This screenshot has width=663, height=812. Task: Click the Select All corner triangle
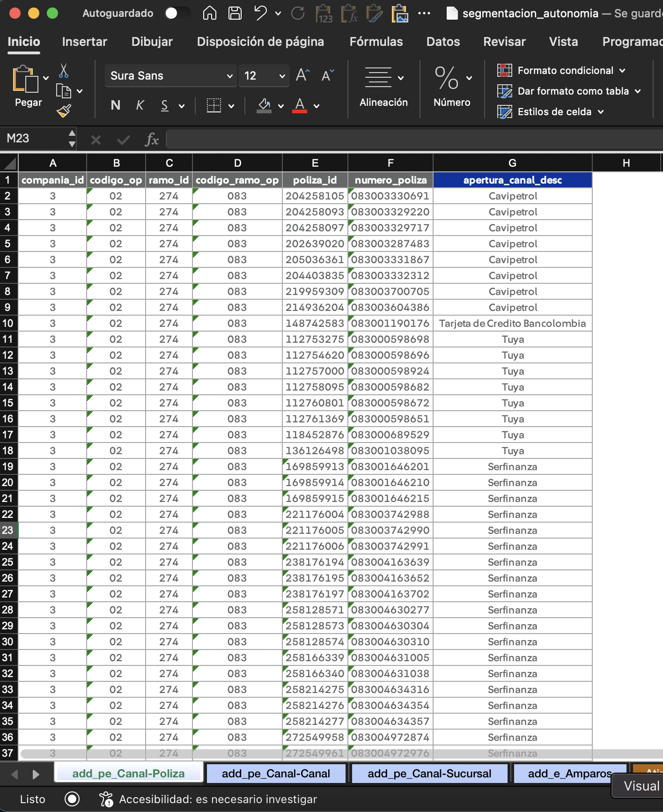coord(9,163)
